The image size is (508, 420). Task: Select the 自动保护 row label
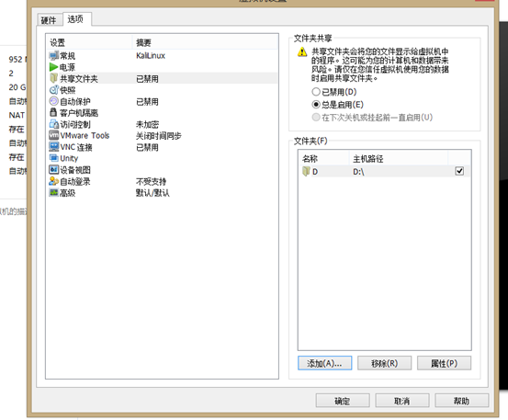[75, 101]
